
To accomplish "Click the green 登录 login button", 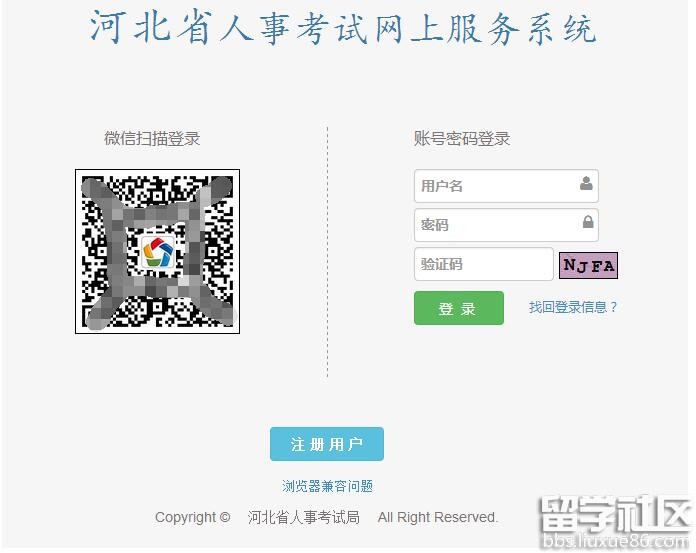I will (459, 308).
